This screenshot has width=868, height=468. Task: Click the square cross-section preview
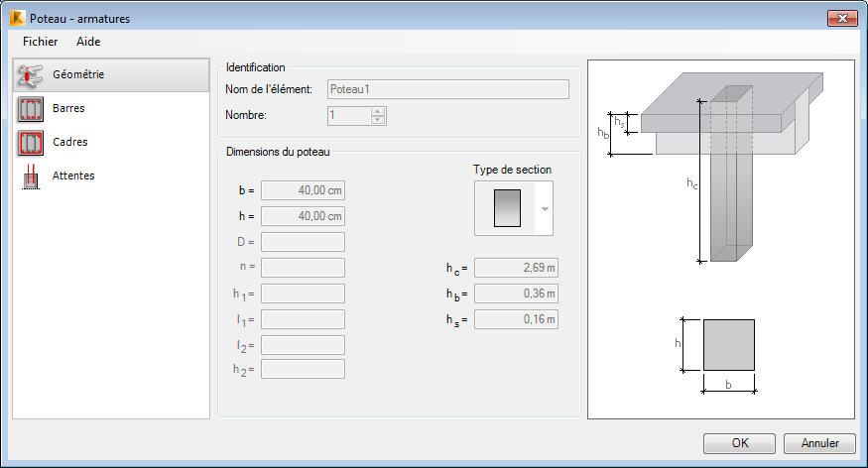coord(728,345)
